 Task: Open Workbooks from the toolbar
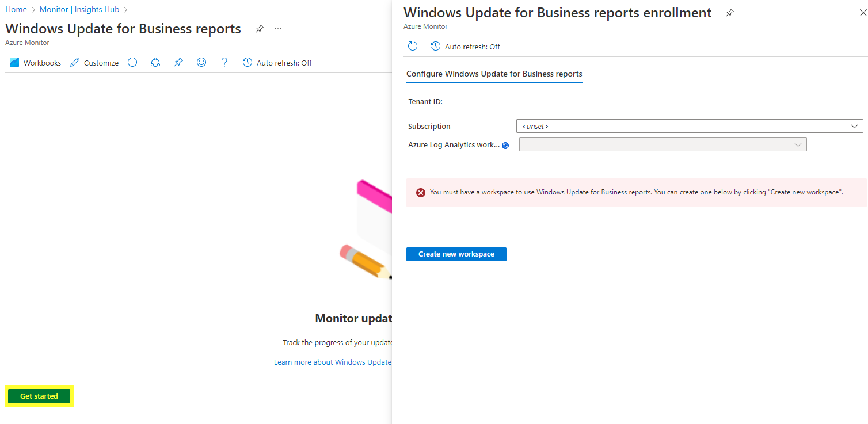(x=35, y=63)
